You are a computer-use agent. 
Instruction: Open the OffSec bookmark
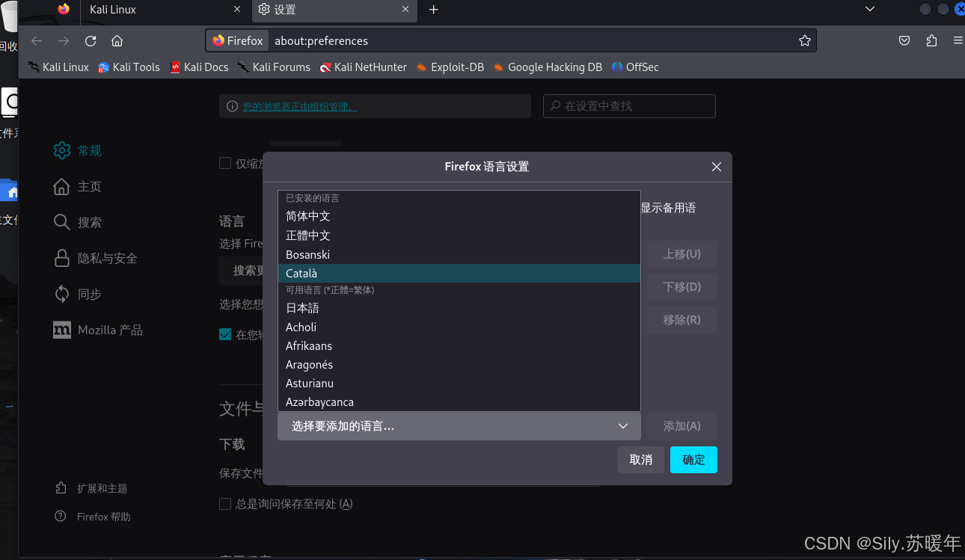pos(635,67)
